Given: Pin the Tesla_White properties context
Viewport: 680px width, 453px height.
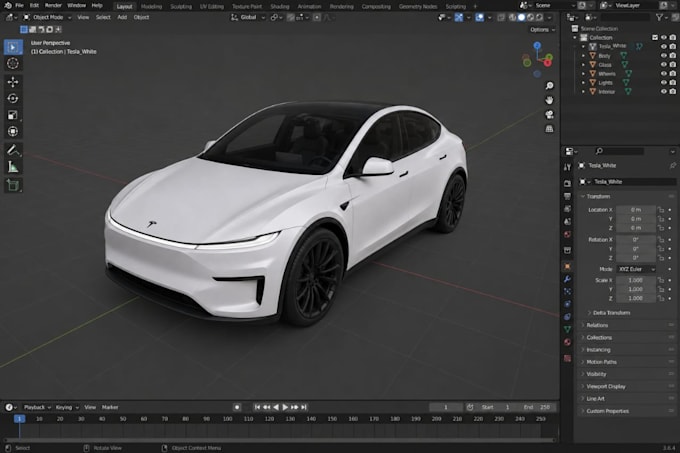Looking at the screenshot, I should click(673, 166).
